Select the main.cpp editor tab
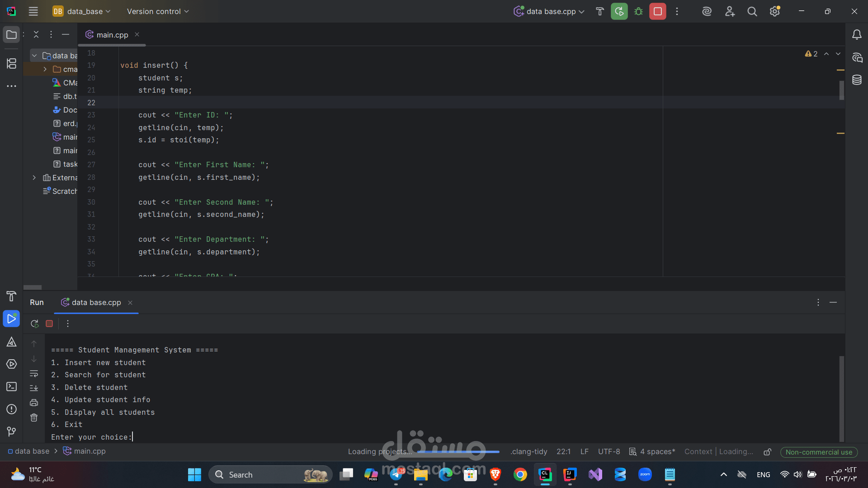This screenshot has width=868, height=488. [112, 35]
